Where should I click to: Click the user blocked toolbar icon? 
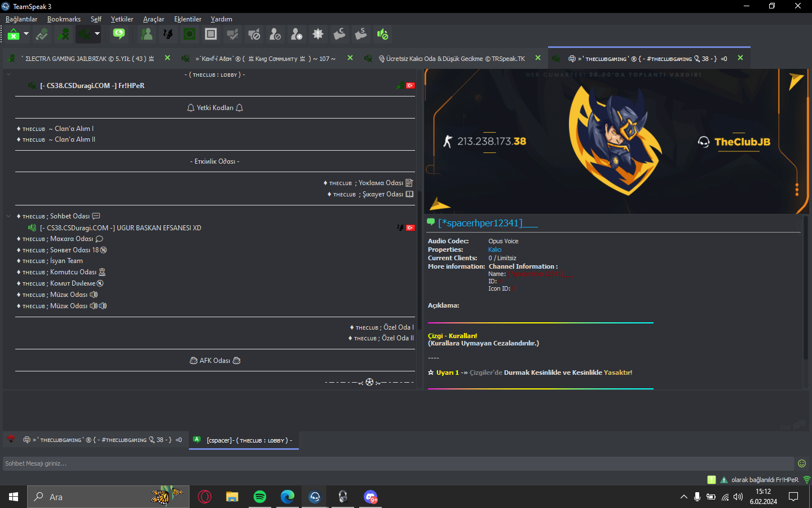click(275, 34)
